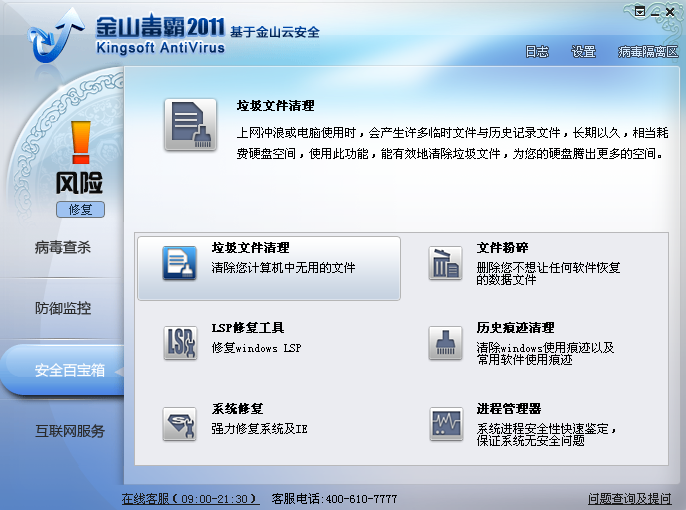Launch the 进程管理器 monitor icon
Viewport: 686px width, 510px height.
446,424
